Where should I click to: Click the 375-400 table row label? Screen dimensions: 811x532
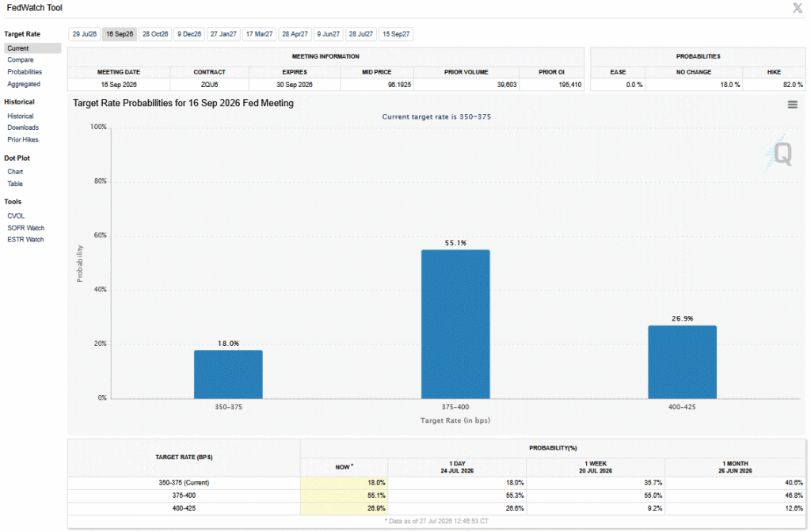pos(184,496)
